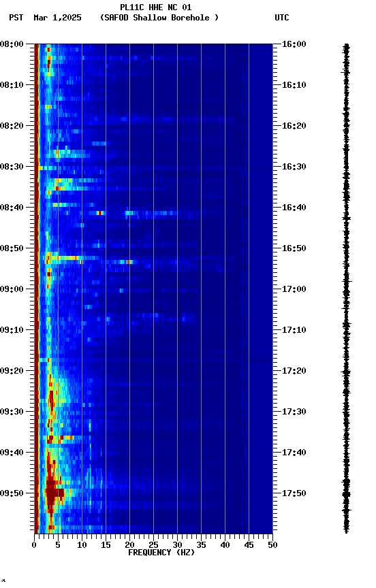Click the 16:10 UTC time label

tap(294, 85)
